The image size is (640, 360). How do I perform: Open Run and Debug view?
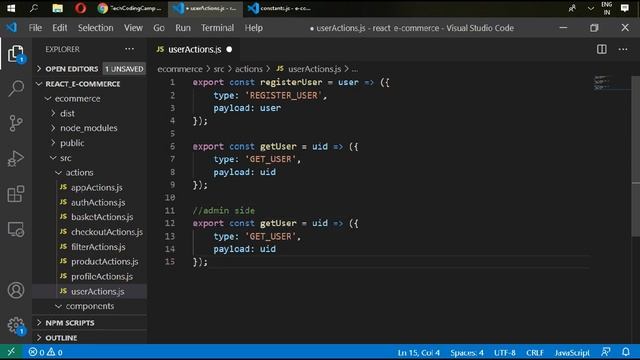[x=16, y=158]
